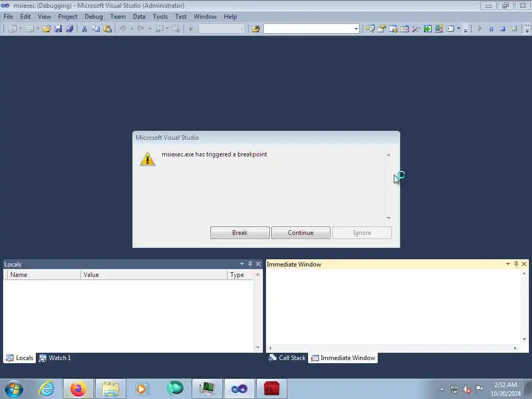Click the Stop Debugging square icon

(x=502, y=29)
